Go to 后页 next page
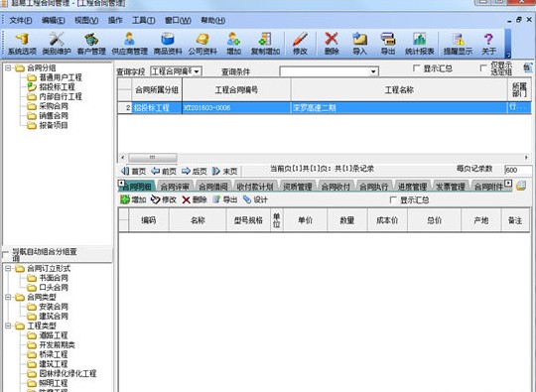The width and height of the screenshot is (536, 392). point(195,171)
